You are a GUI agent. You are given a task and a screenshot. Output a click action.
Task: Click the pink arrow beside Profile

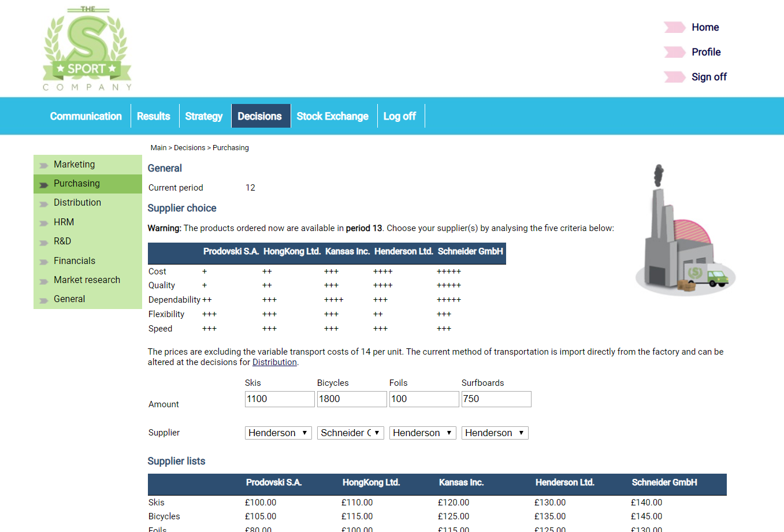tap(674, 52)
